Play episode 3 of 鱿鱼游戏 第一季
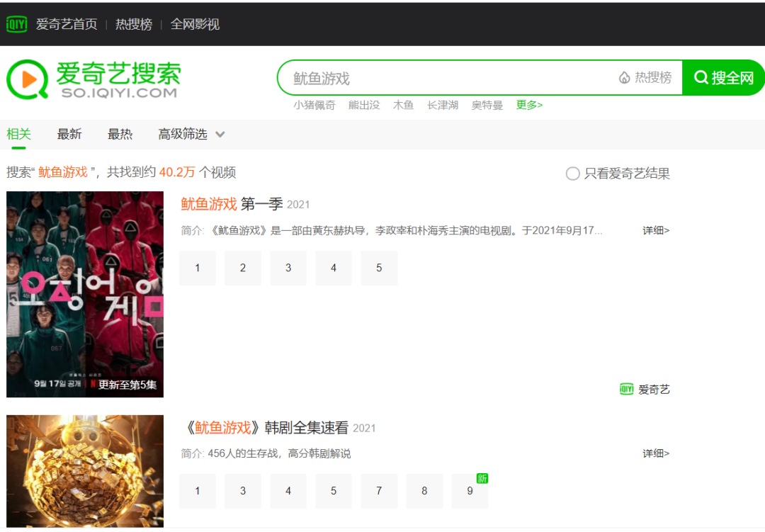Screen dimensions: 765x532 pos(288,268)
